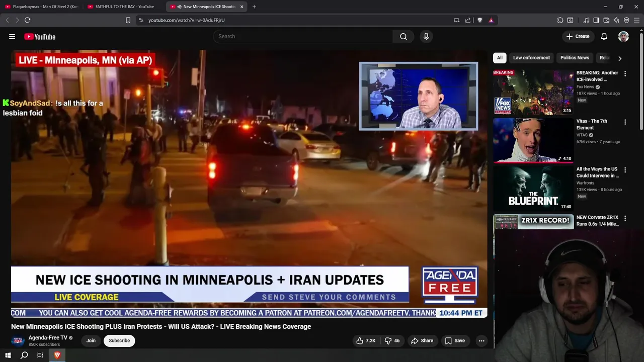Open the YouTube hamburger guide menu
Viewport: 644px width, 362px height.
[12, 36]
